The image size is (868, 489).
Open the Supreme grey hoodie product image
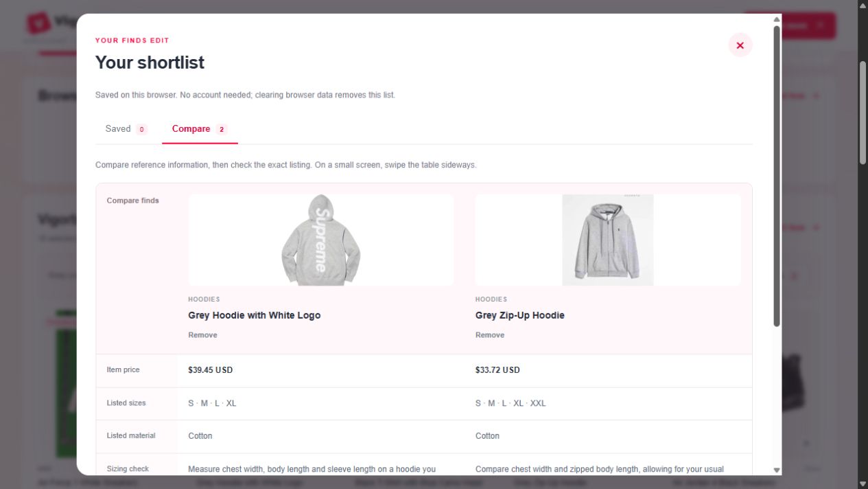320,240
